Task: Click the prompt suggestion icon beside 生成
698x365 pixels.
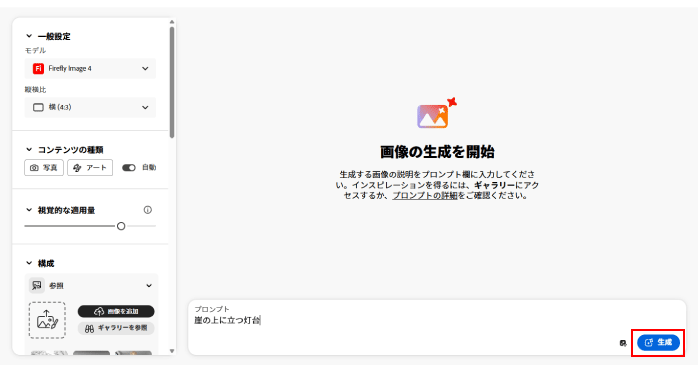Action: (623, 343)
